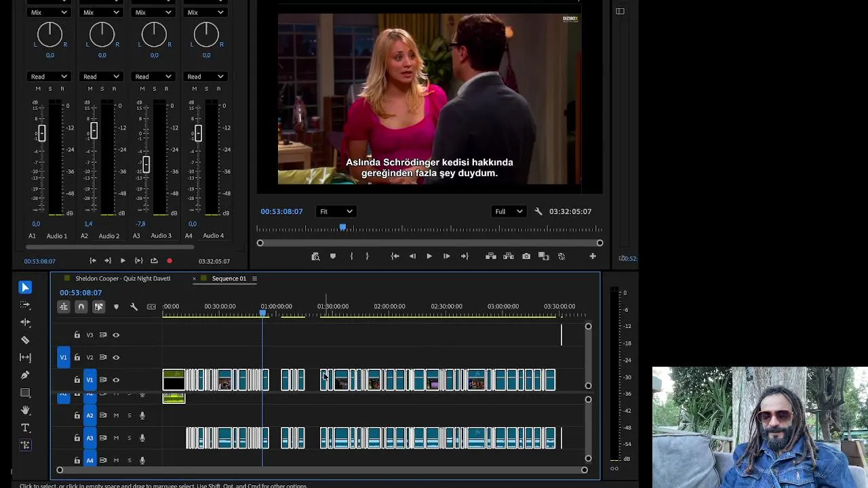Screen dimensions: 868x488
Task: Add marker in program monitor
Action: tap(332, 256)
